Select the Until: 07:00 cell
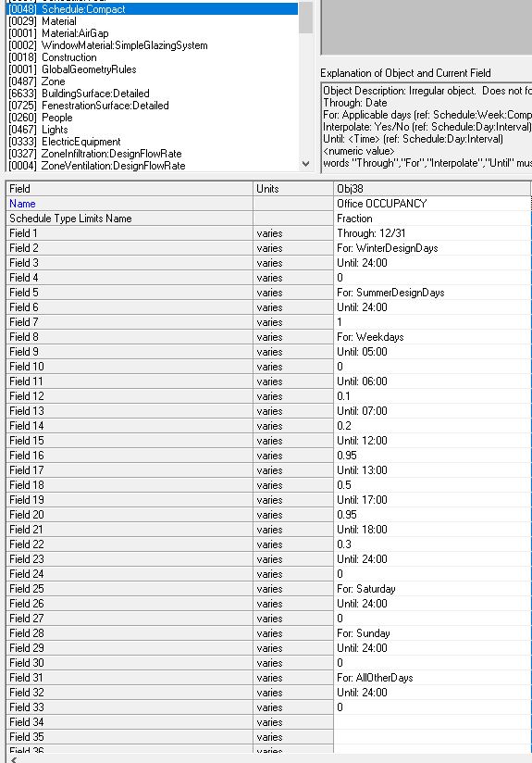532x763 pixels. click(x=432, y=411)
